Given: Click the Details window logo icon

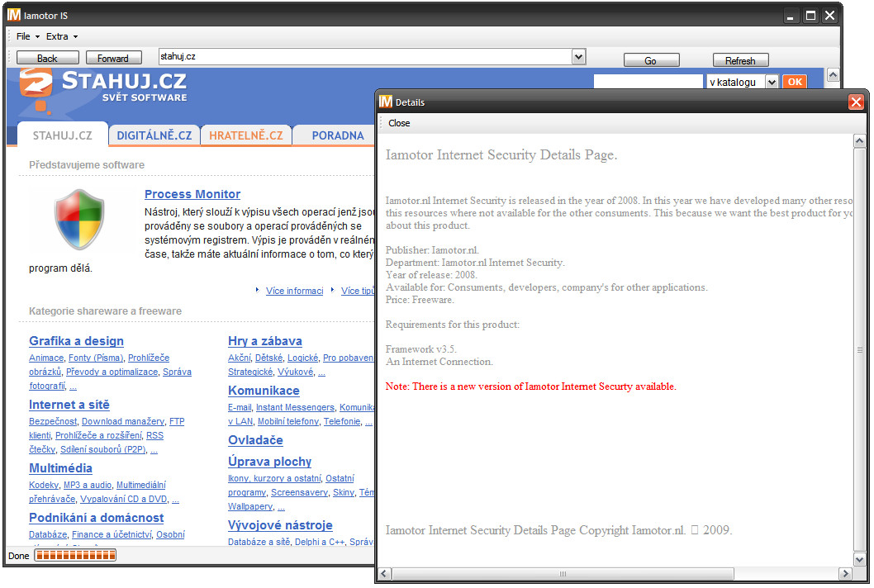Looking at the screenshot, I should coord(385,102).
